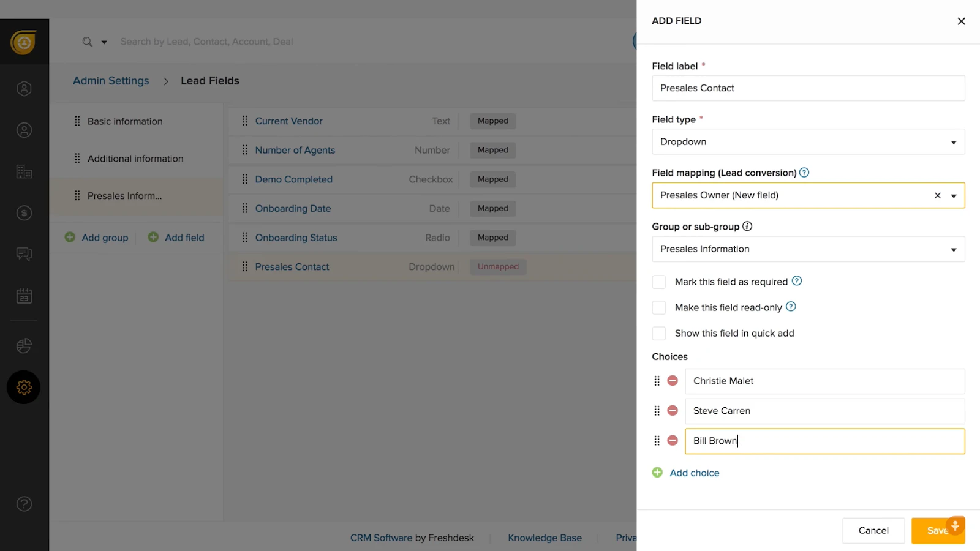Viewport: 980px width, 551px height.
Task: Click the Unmapped badge on Presales Contact
Action: click(x=498, y=267)
